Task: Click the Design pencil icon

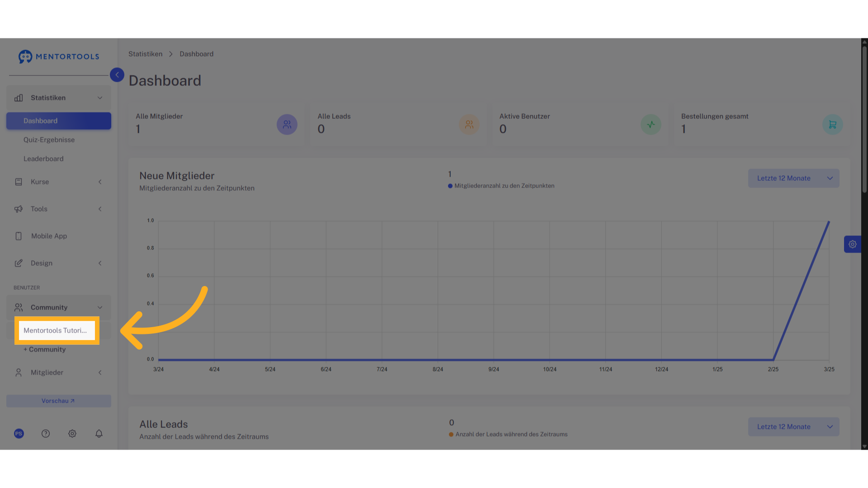Action: [x=19, y=263]
